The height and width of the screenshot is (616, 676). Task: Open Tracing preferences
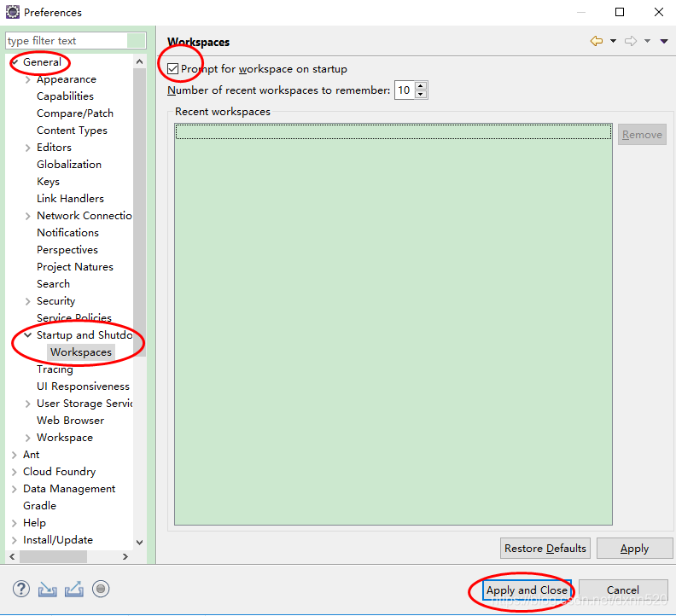coord(55,369)
